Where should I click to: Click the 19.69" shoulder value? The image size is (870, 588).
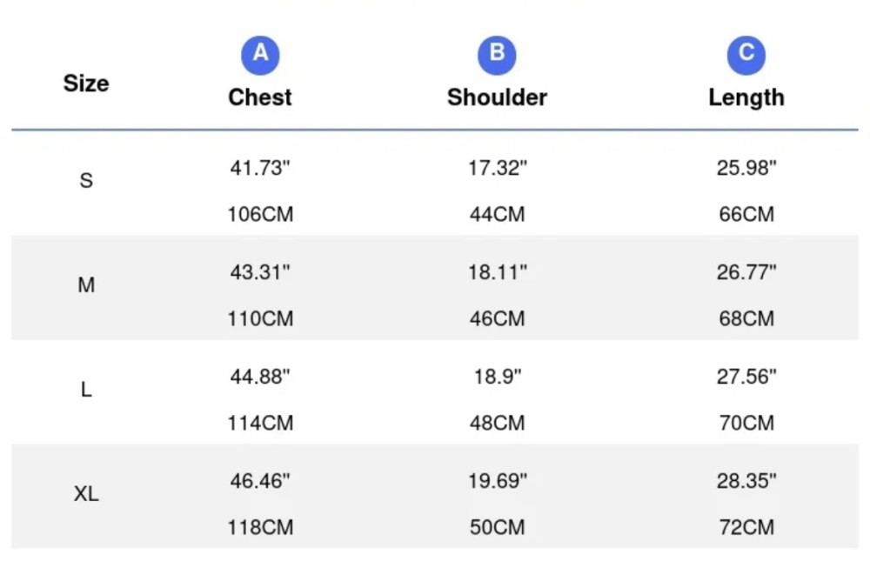tap(497, 481)
